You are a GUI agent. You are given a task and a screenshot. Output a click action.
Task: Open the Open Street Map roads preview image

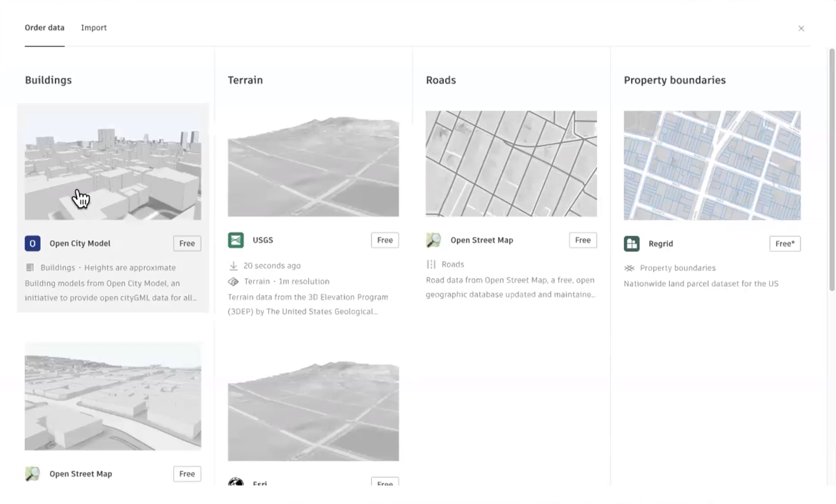click(511, 164)
